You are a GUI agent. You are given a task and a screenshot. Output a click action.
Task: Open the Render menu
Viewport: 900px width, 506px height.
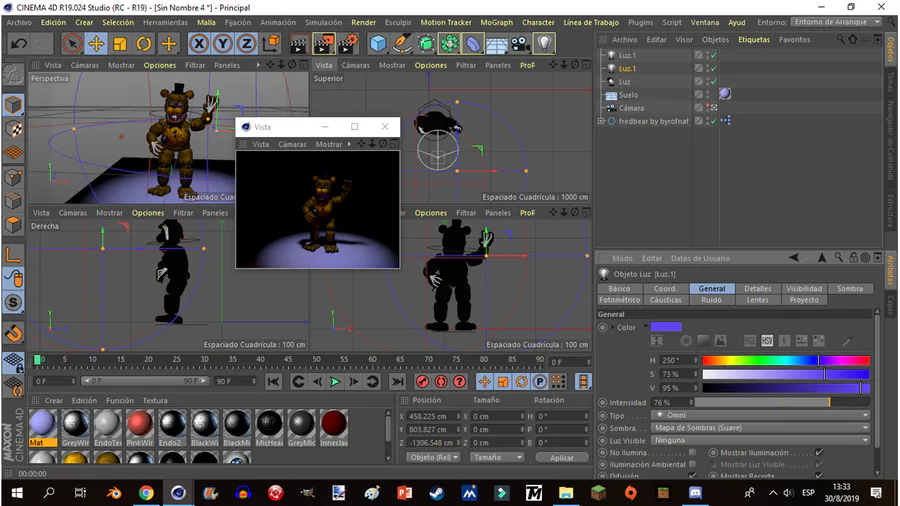tap(363, 22)
